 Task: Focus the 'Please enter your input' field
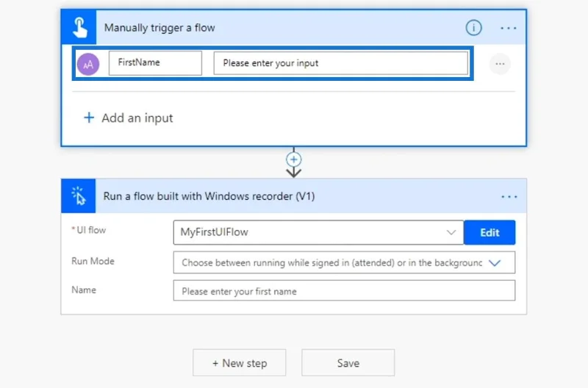(341, 63)
